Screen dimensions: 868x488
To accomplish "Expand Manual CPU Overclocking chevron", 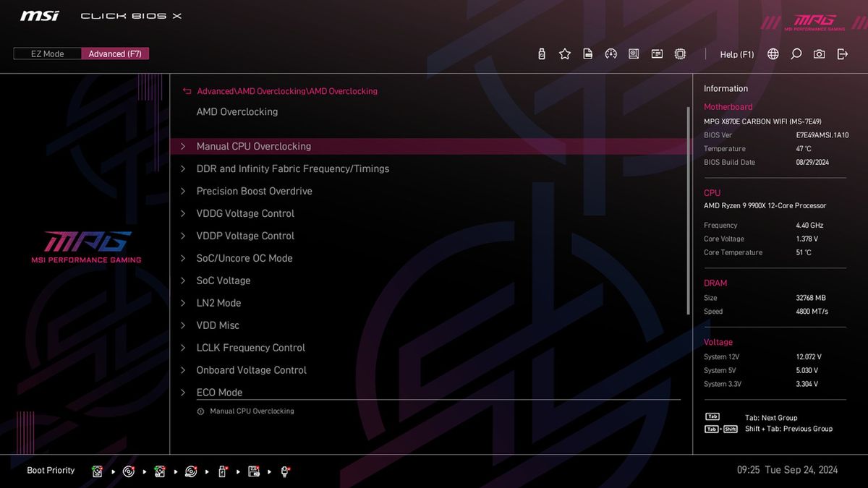I will tap(183, 146).
